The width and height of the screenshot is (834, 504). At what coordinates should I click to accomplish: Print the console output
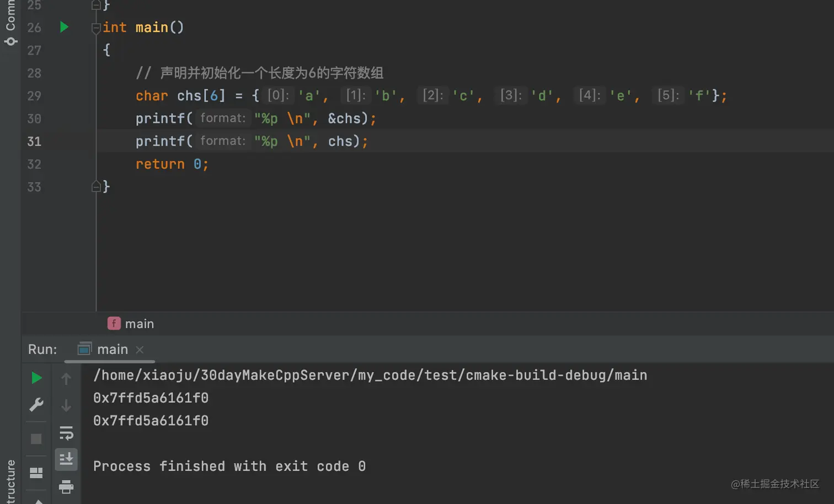66,486
